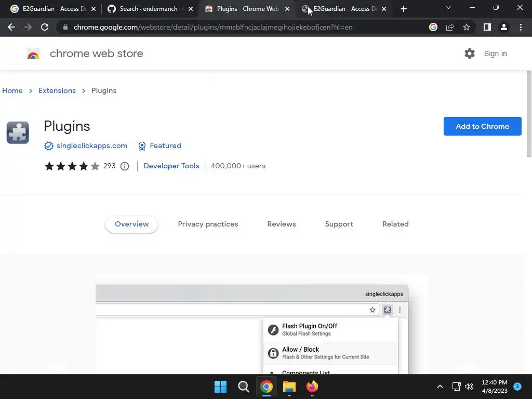Click the lock icon in address bar

click(65, 27)
